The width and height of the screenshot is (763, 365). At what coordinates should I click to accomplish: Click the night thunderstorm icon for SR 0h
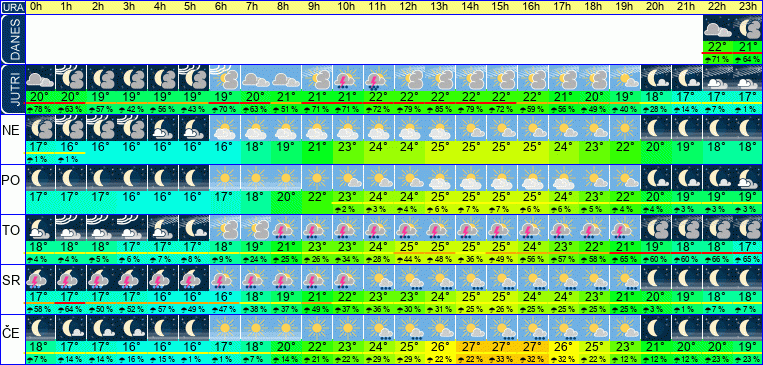tap(39, 277)
